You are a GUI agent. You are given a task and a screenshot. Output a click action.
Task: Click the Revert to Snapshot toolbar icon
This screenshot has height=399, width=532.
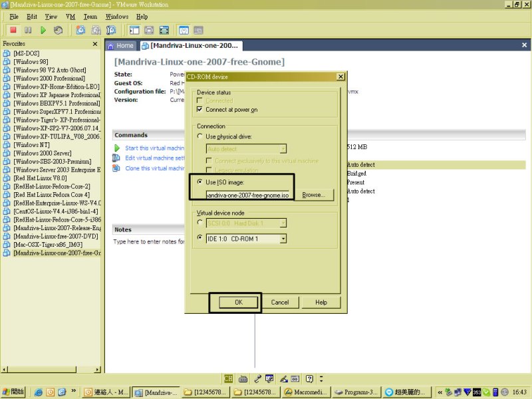click(96, 30)
